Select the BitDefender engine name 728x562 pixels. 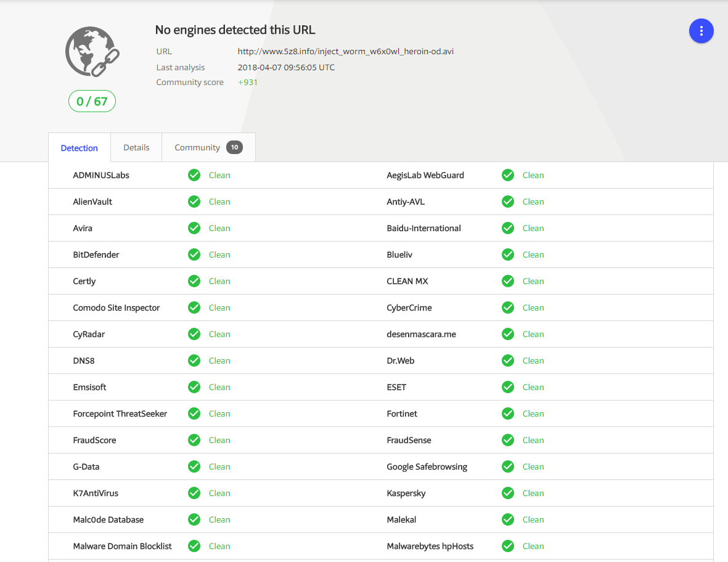tap(96, 255)
